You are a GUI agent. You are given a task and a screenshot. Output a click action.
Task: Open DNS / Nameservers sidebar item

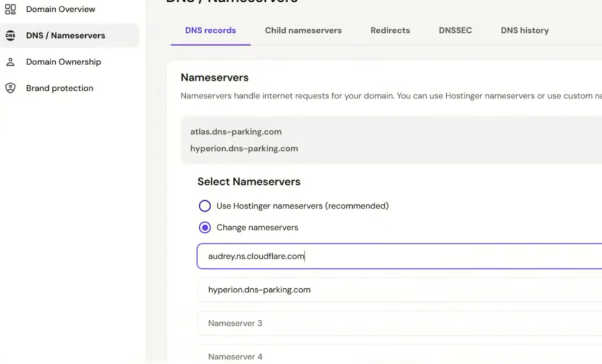coord(69,36)
